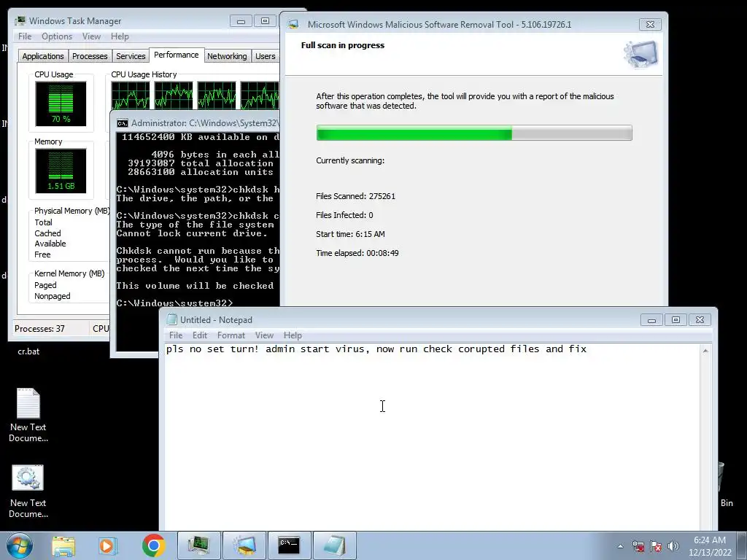
Task: Open Task Manager View menu
Action: point(91,36)
